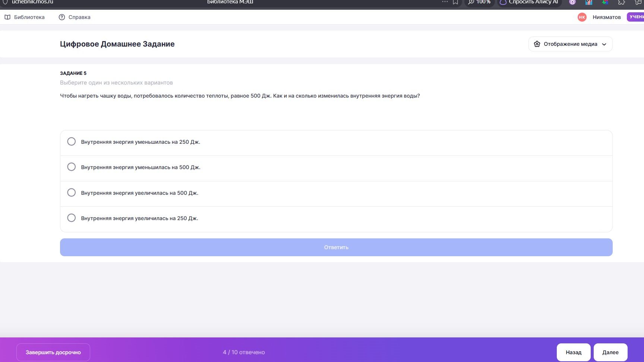This screenshot has height=362, width=644.
Task: Click the uchebnik.mos.ru address in browser
Action: [32, 2]
